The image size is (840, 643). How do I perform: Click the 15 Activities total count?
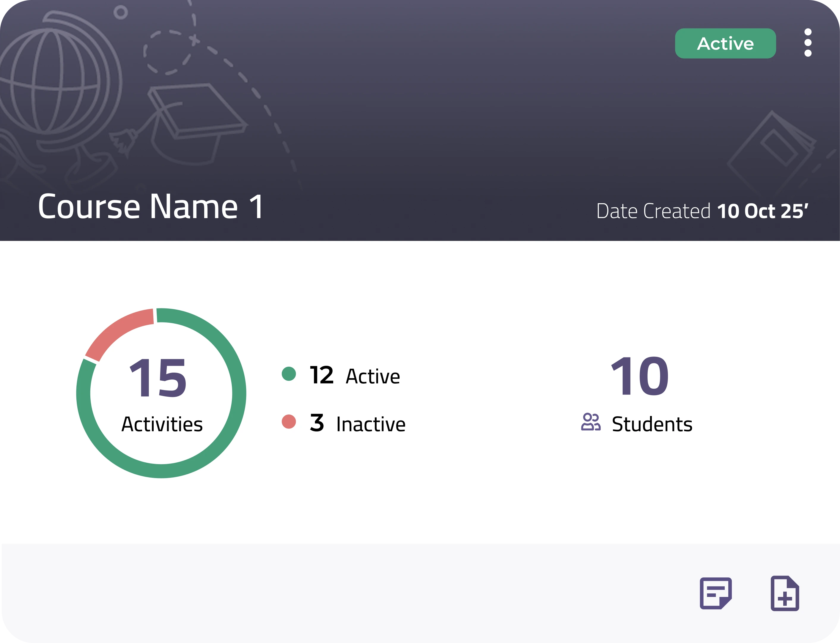pos(158,378)
